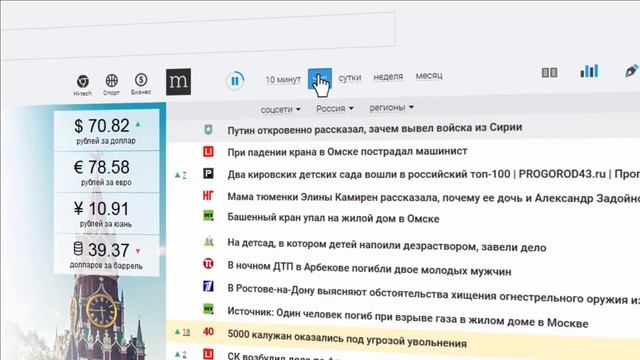Click the P source icon beside Два кировских
This screenshot has width=640, height=360.
208,174
